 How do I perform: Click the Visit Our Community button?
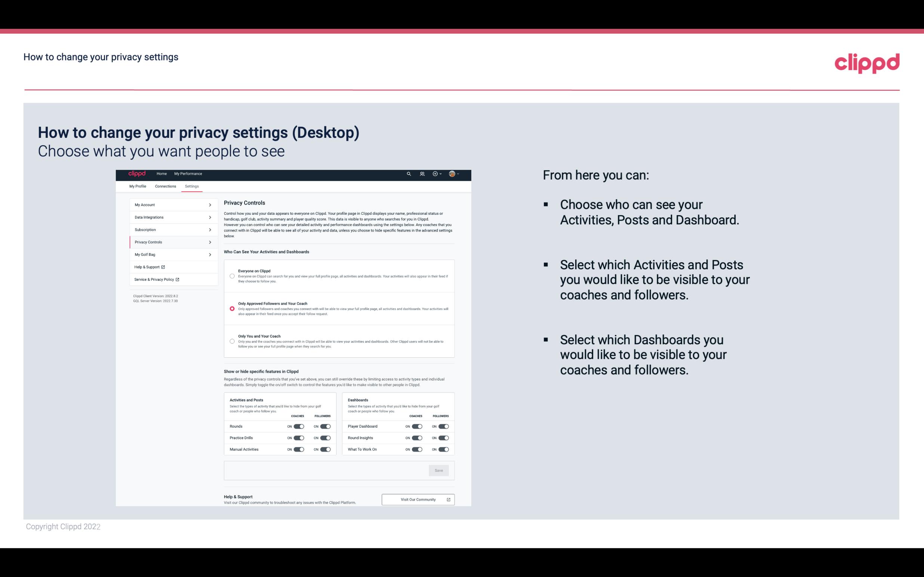click(418, 499)
